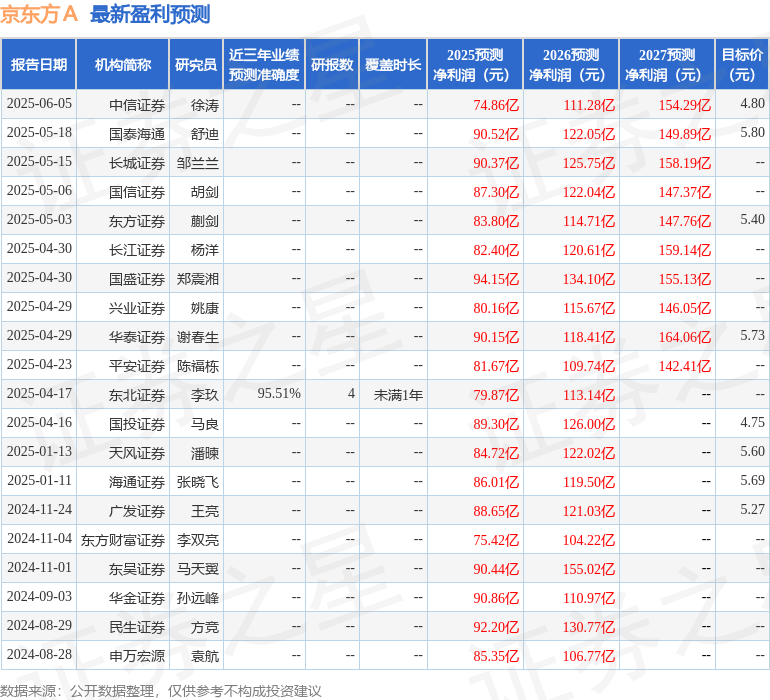The width and height of the screenshot is (770, 700).
Task: Click the 研究员 column header
Action: click(x=196, y=64)
